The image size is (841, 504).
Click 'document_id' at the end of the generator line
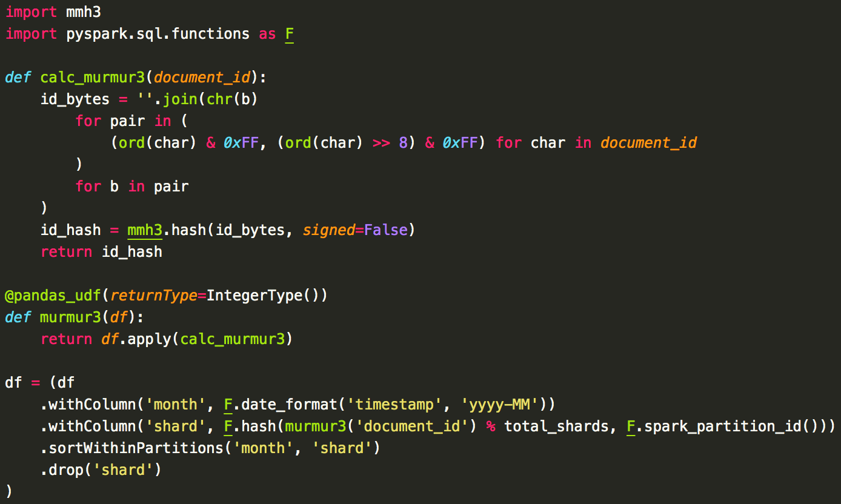(x=648, y=143)
